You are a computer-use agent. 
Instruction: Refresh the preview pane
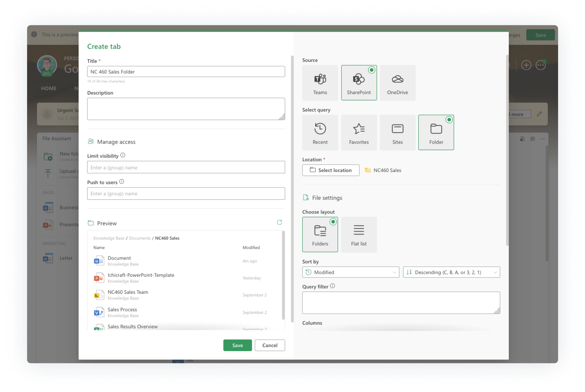click(x=279, y=222)
